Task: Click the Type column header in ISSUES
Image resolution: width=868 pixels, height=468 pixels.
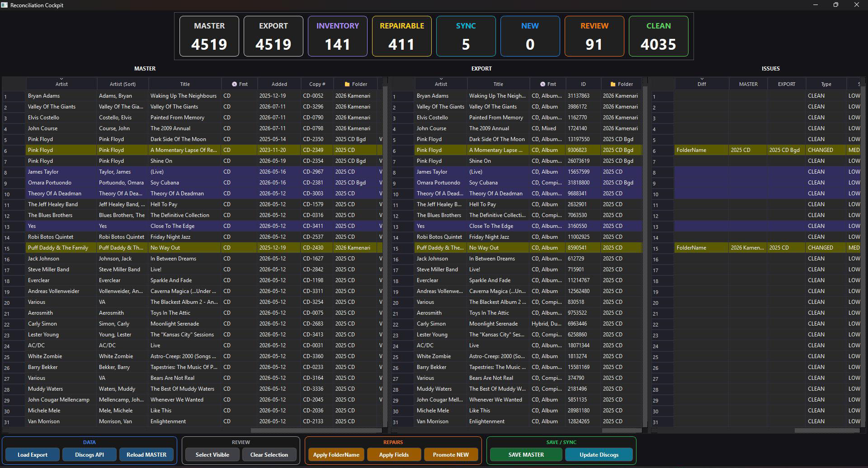Action: 826,84
